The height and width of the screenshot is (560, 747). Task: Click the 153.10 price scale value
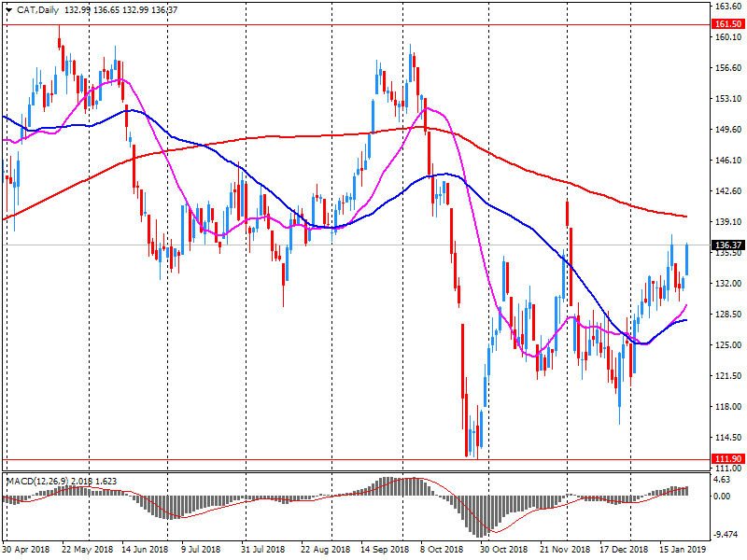point(728,99)
